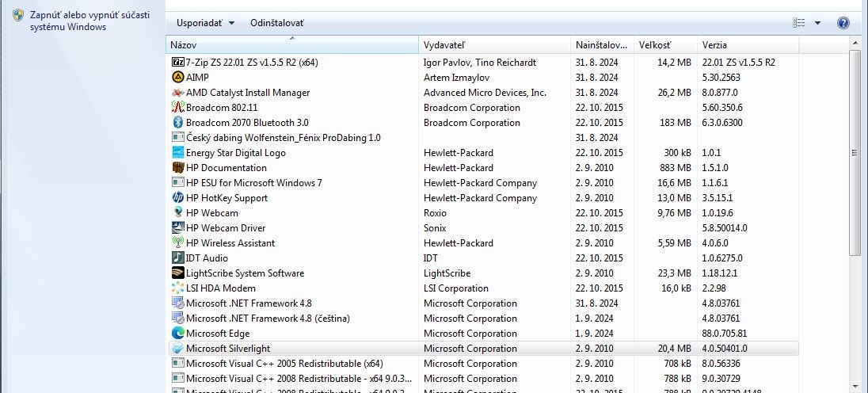Image resolution: width=868 pixels, height=393 pixels.
Task: Sort the list by Verzia column
Action: click(x=748, y=45)
